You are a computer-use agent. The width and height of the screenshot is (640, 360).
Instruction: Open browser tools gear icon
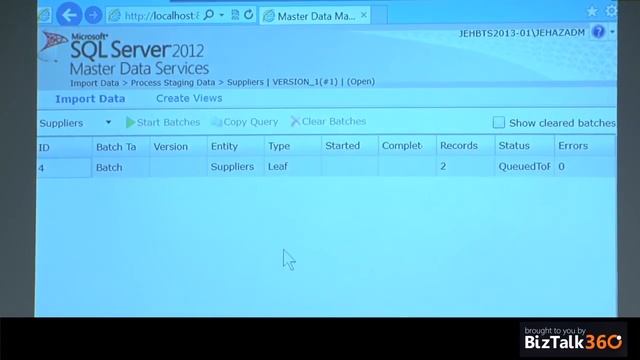tap(611, 11)
